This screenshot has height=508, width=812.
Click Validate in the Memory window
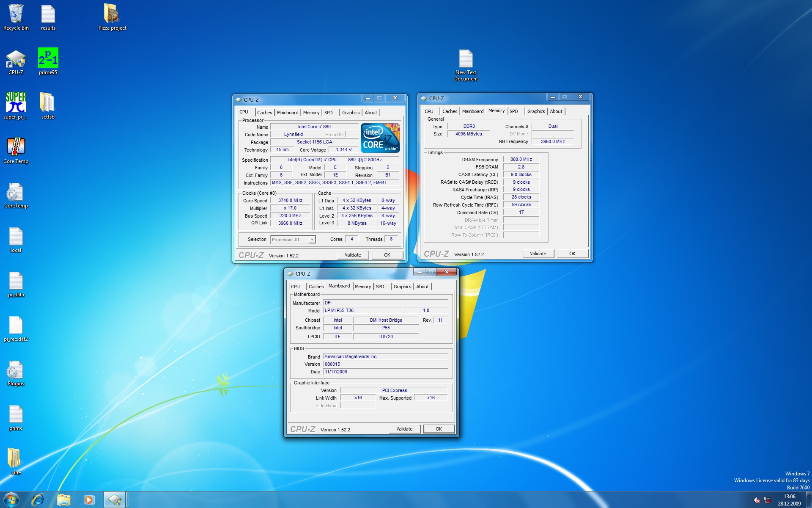pyautogui.click(x=538, y=254)
